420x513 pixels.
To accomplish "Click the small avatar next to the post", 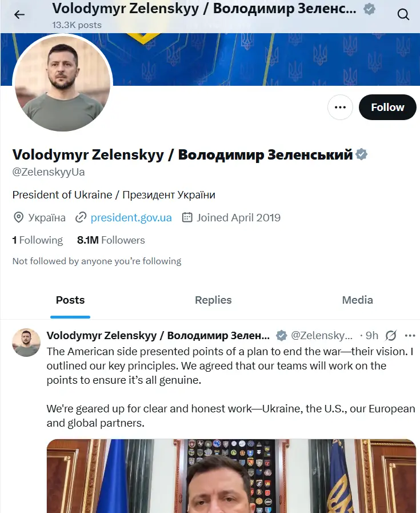I will [x=26, y=343].
